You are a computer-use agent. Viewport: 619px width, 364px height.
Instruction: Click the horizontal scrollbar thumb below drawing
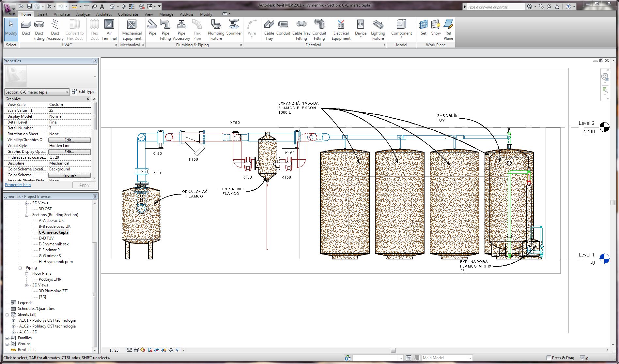(393, 350)
